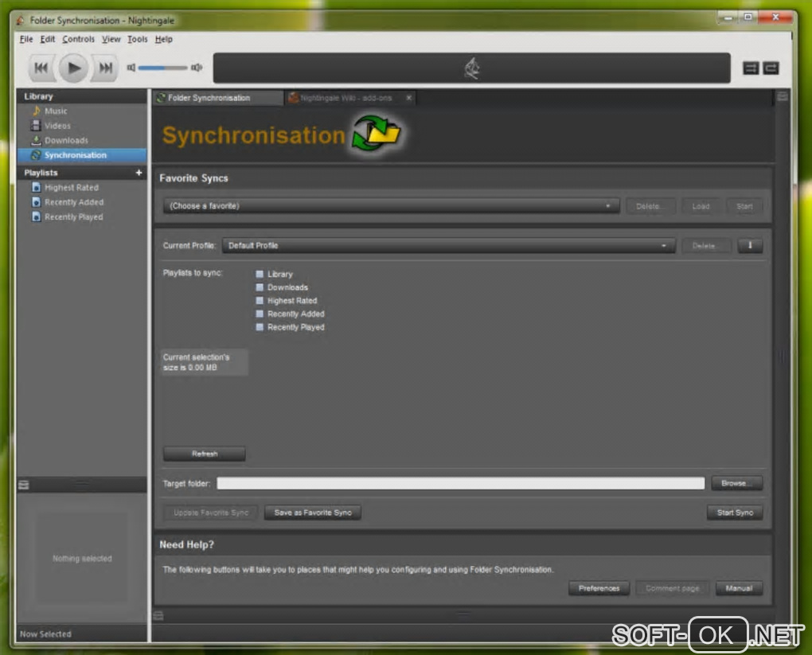Viewport: 812px width, 655px height.
Task: Mute using the low volume speaker icon
Action: (131, 68)
